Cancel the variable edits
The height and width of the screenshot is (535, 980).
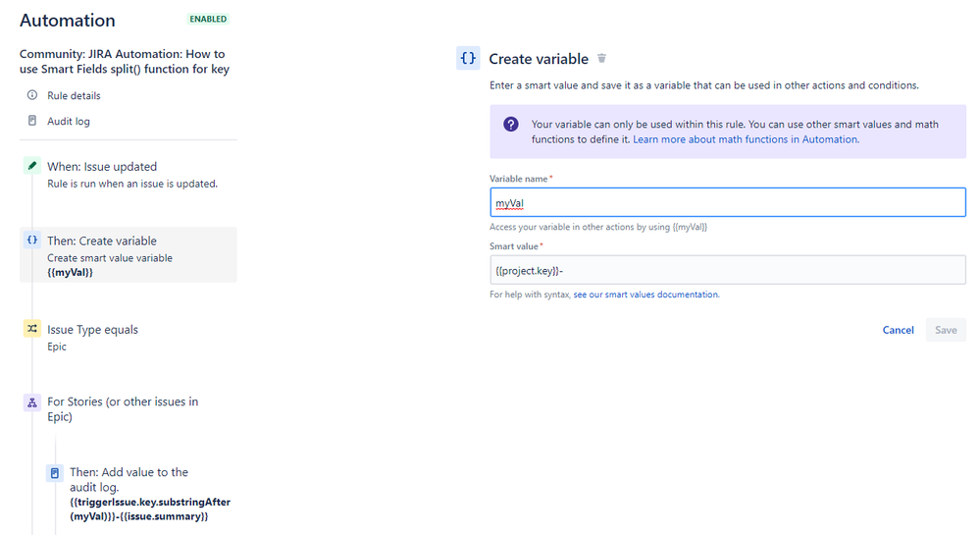(x=898, y=330)
